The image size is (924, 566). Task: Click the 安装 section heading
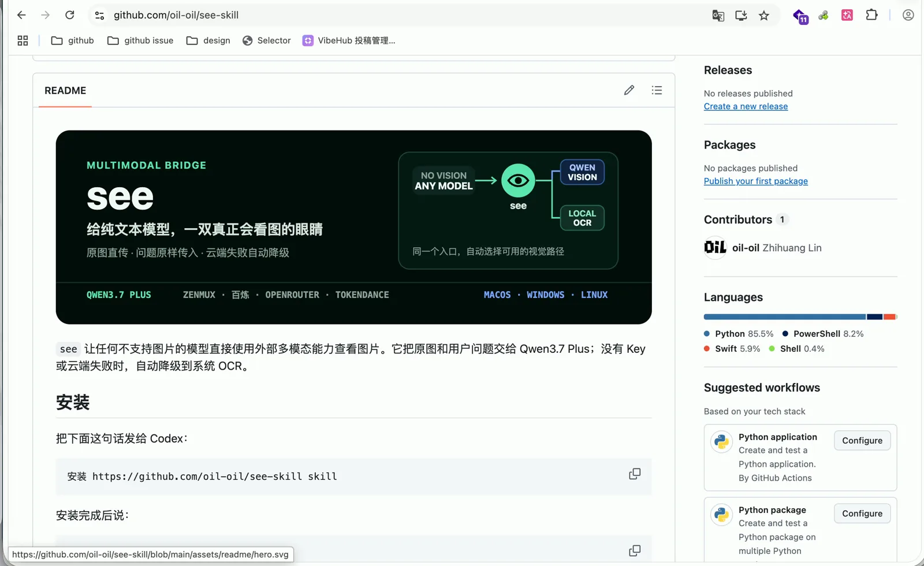73,403
